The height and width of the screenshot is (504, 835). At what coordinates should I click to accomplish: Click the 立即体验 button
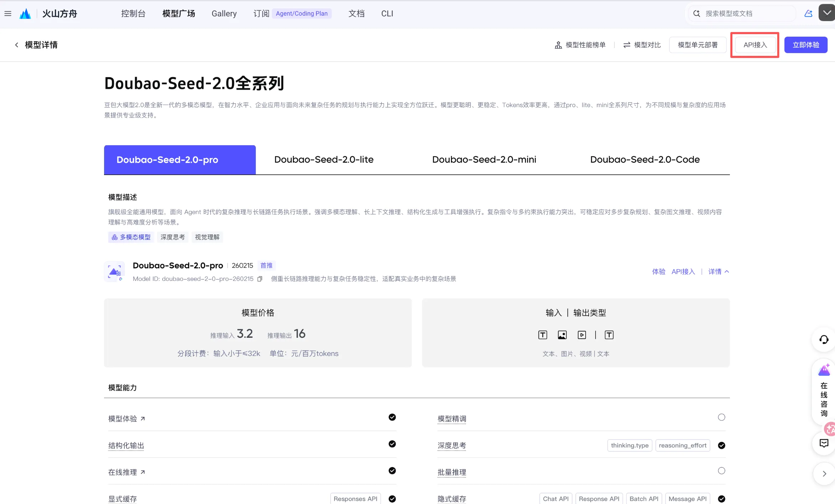(806, 45)
